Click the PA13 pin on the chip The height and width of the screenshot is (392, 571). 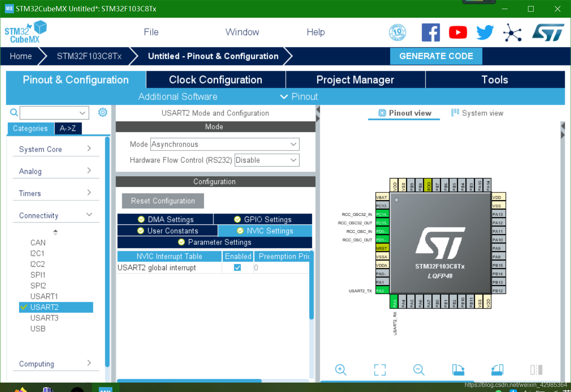coord(498,214)
